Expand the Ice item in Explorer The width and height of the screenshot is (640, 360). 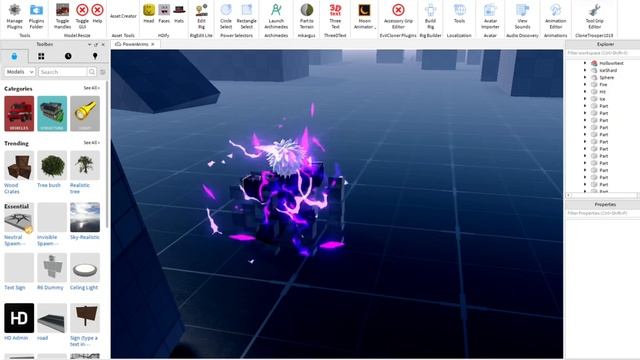[x=585, y=99]
